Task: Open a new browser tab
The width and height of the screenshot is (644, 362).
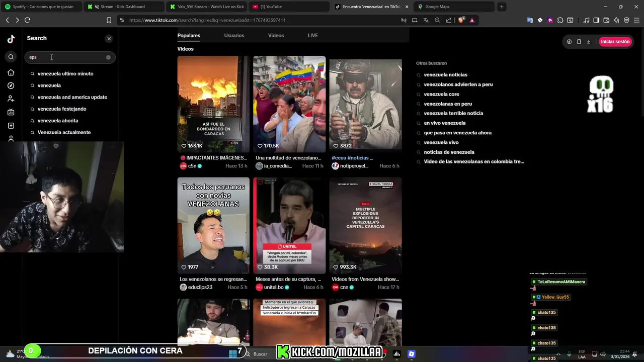Action: tap(502, 7)
